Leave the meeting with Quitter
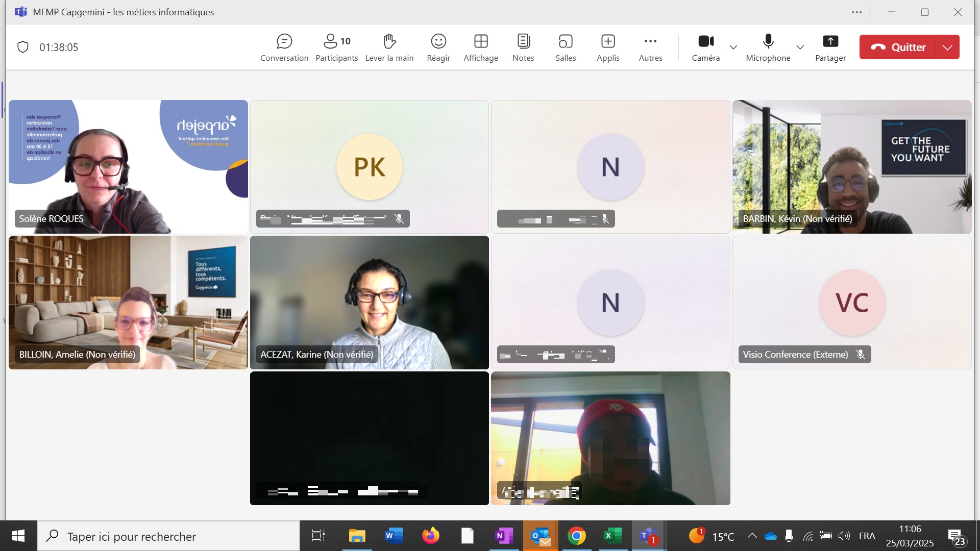Image resolution: width=980 pixels, height=551 pixels. 898,47
